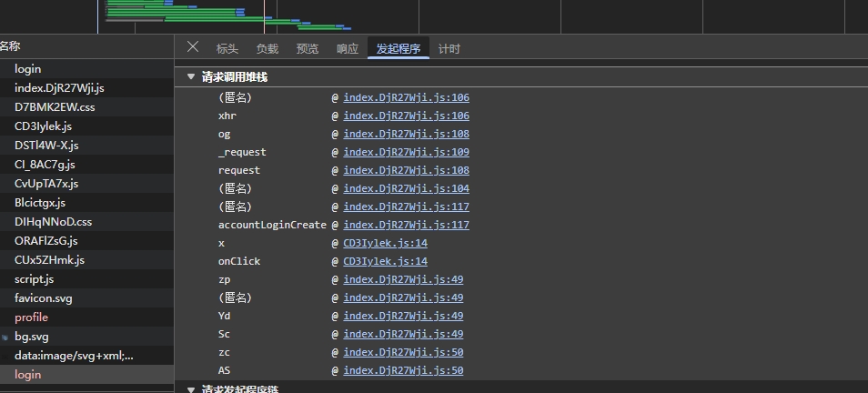Screen dimensions: 868x393
Task: Select the script.js request
Action: [x=87, y=279]
